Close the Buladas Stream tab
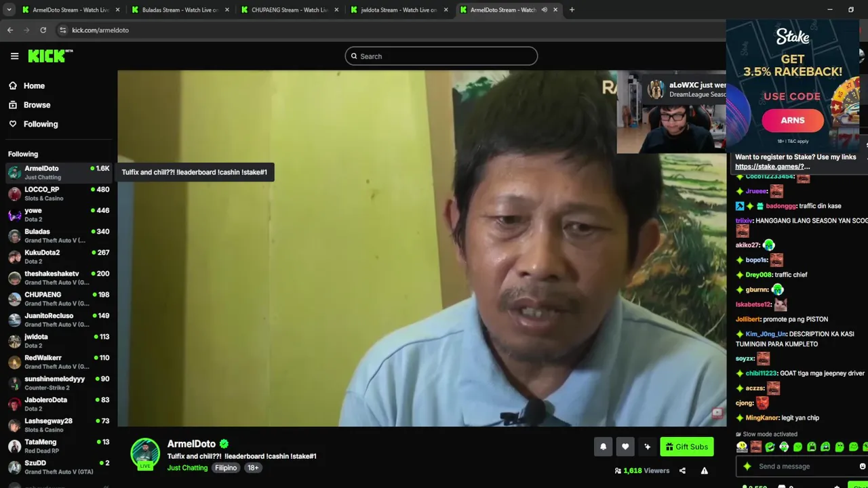This screenshot has width=868, height=488. point(226,10)
